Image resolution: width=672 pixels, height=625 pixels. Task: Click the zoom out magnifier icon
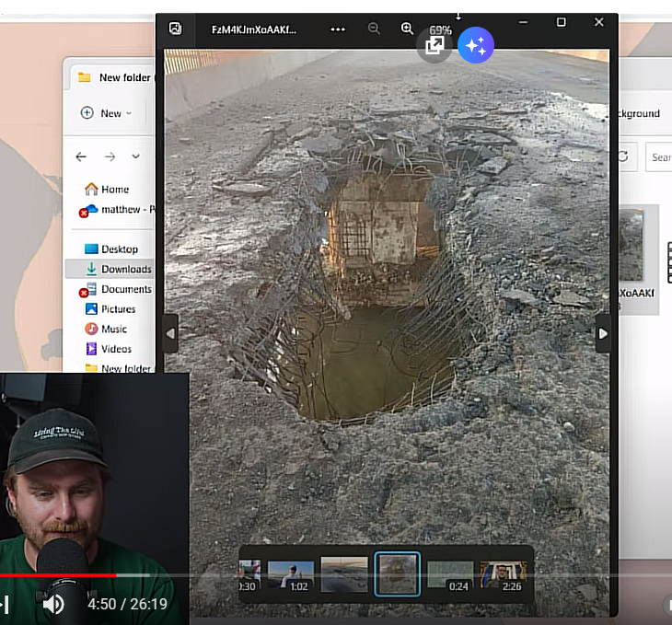[374, 29]
